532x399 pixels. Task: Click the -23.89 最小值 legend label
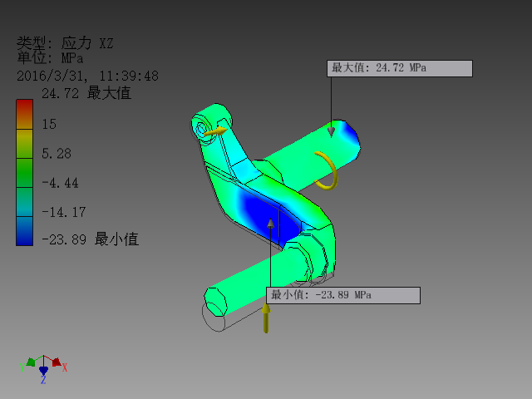[90, 239]
